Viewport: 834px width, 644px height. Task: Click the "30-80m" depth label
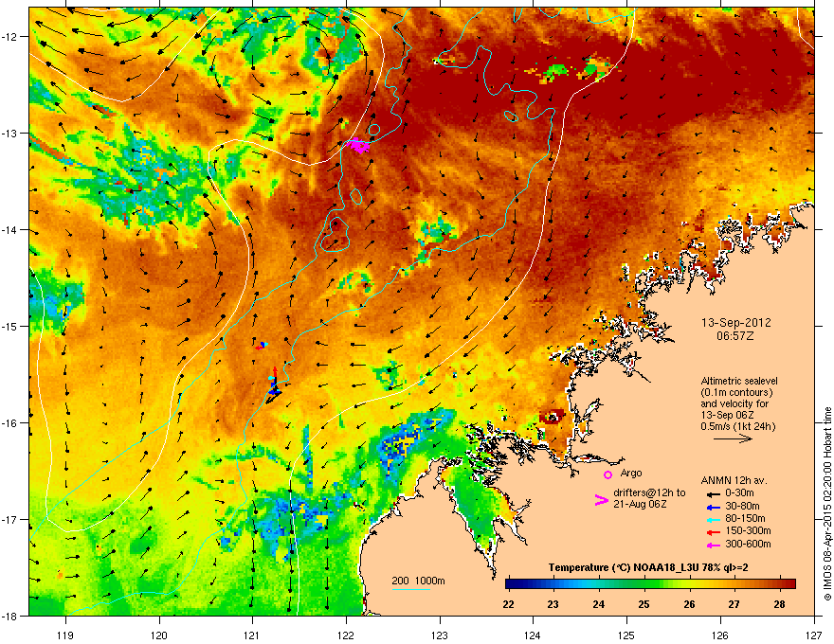(x=742, y=506)
